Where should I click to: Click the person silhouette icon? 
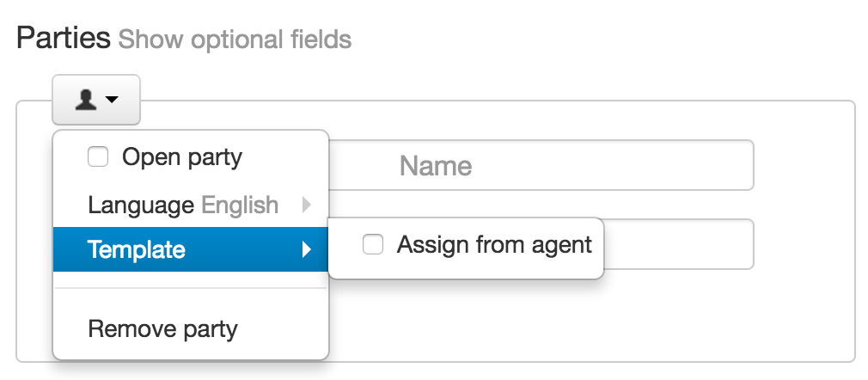pyautogui.click(x=86, y=100)
